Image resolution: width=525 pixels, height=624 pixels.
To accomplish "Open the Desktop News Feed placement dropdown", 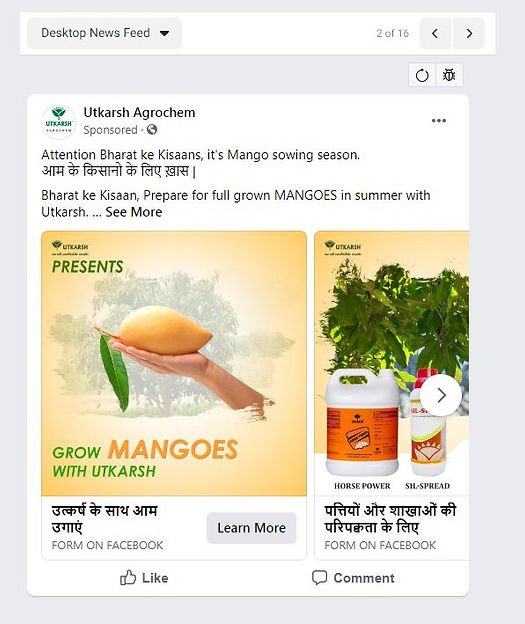I will click(104, 33).
